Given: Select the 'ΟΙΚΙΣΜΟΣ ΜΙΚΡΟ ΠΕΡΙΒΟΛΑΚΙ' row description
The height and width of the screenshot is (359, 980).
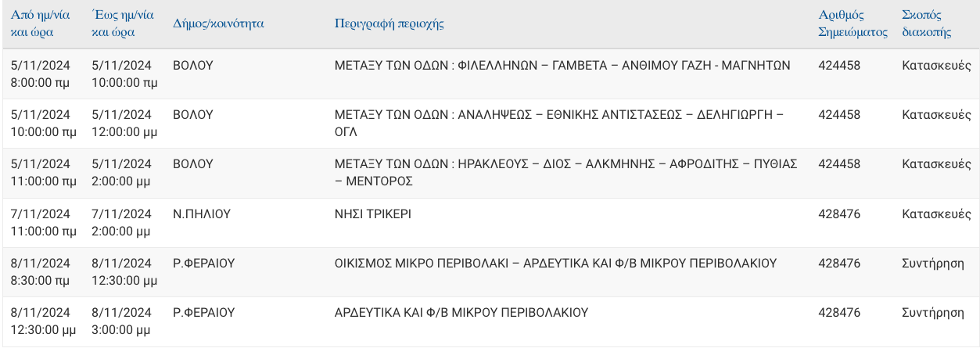Looking at the screenshot, I should point(555,263).
